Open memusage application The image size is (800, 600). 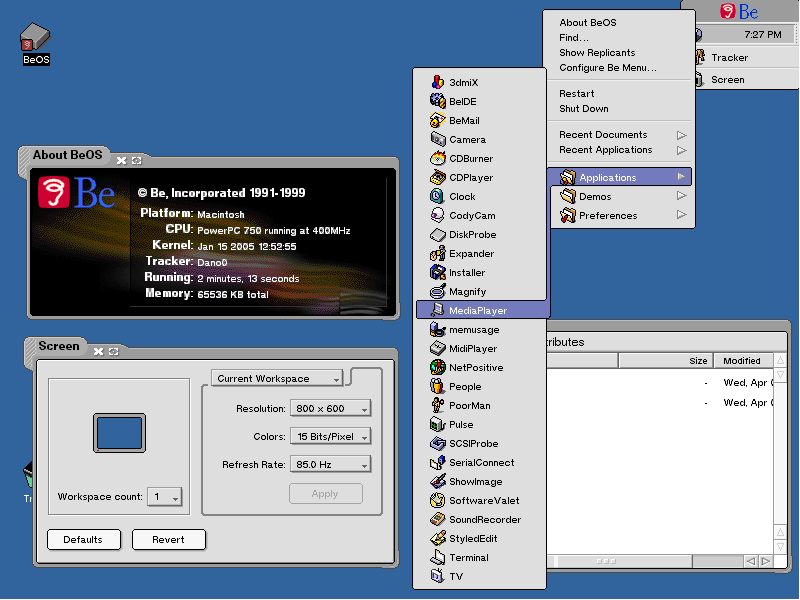[479, 330]
